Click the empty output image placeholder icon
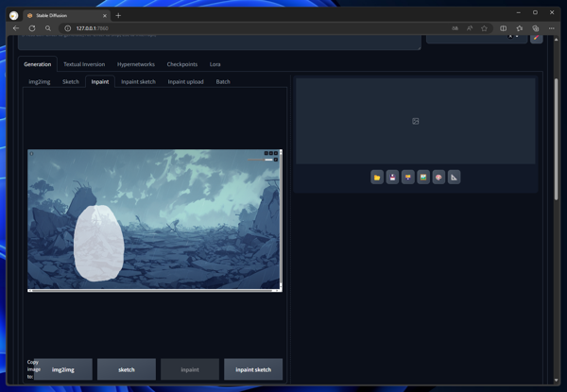This screenshot has height=392, width=567. [x=416, y=122]
